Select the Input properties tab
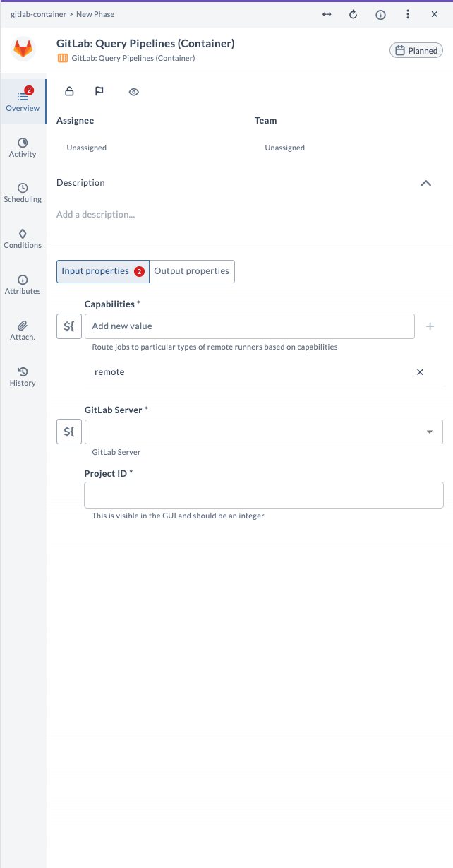Screen dimensions: 453x868 [103, 271]
